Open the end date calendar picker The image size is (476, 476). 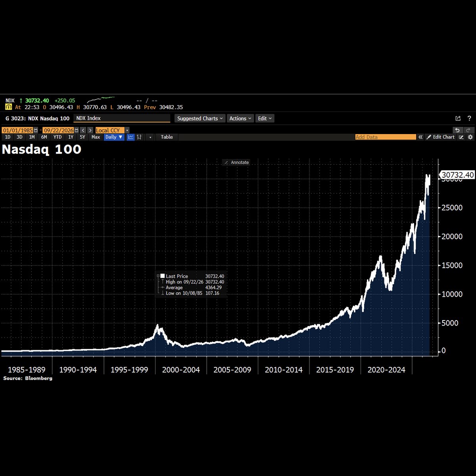[77, 130]
